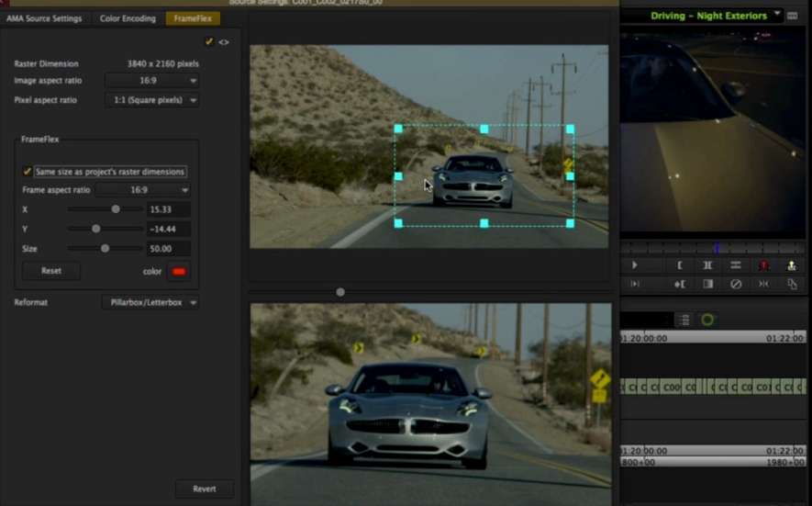Click the gradient square effect icon

pos(707,284)
